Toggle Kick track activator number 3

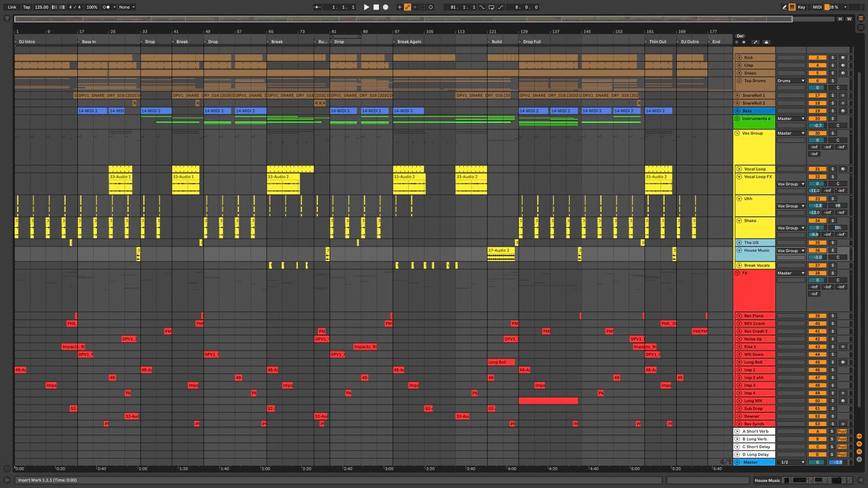(x=817, y=58)
